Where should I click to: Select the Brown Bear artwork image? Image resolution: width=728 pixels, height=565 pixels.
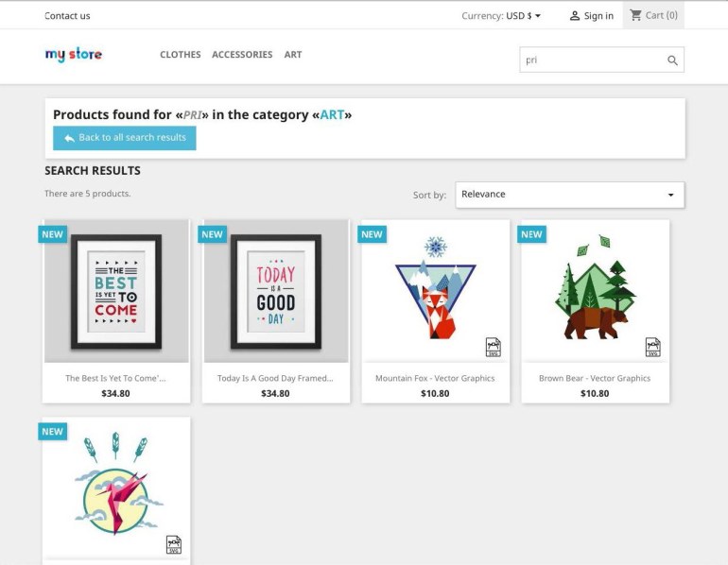(596, 291)
